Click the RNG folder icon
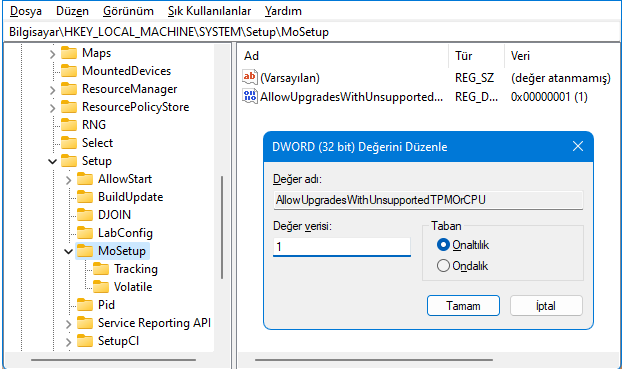The width and height of the screenshot is (622, 369). pos(69,125)
